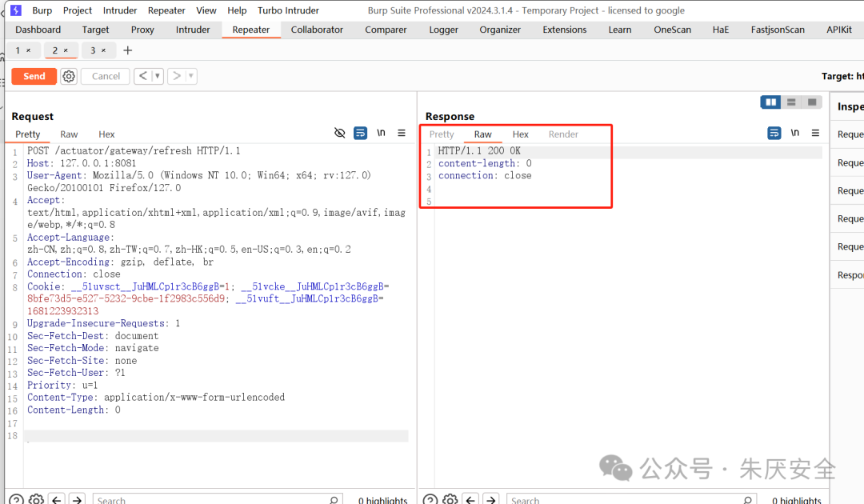This screenshot has width=864, height=504.
Task: Open Response search settings gear
Action: pos(450,499)
